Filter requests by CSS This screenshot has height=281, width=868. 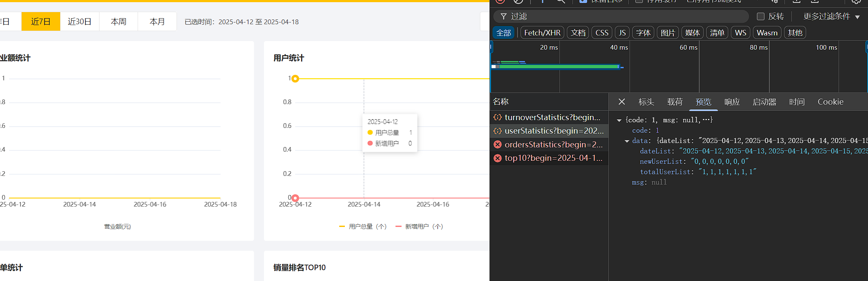[602, 33]
